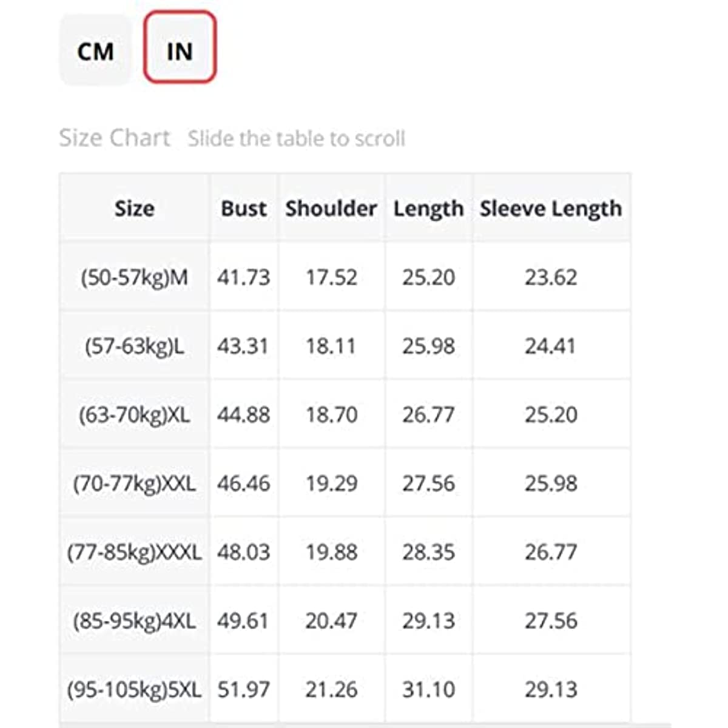Image resolution: width=728 pixels, height=728 pixels.
Task: Click the Length column header
Action: [428, 208]
